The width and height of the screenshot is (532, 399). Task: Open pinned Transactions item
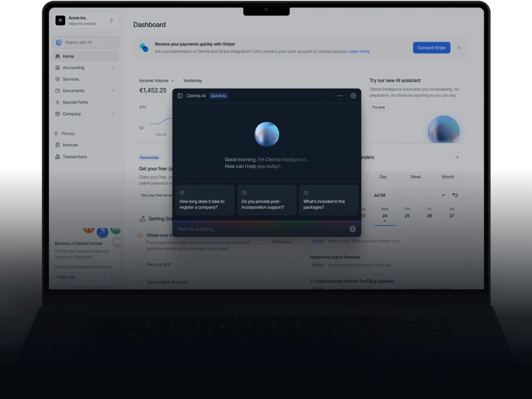tap(86, 157)
